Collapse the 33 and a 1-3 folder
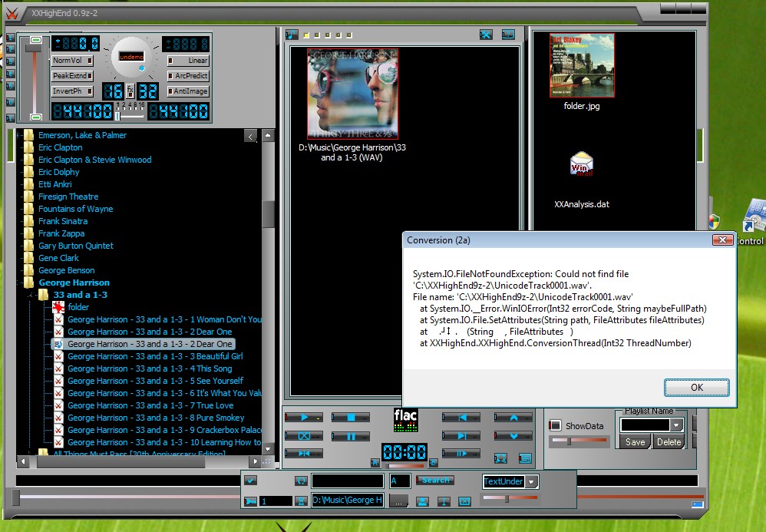The image size is (766, 532). (31, 295)
